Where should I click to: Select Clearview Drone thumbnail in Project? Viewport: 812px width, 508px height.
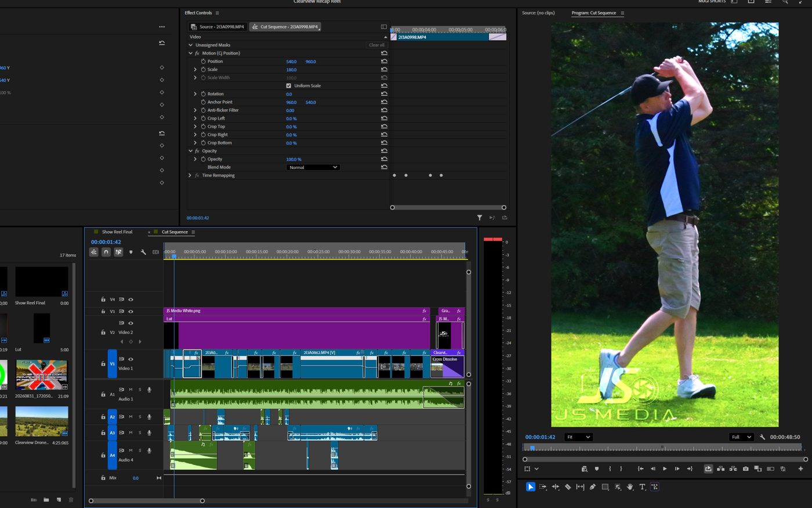pos(42,421)
